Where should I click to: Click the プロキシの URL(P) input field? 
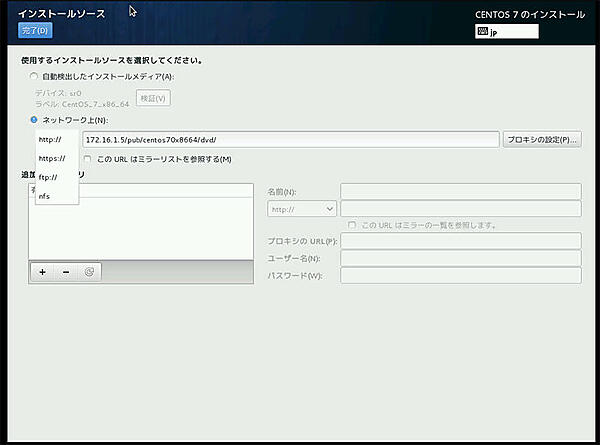tap(460, 241)
